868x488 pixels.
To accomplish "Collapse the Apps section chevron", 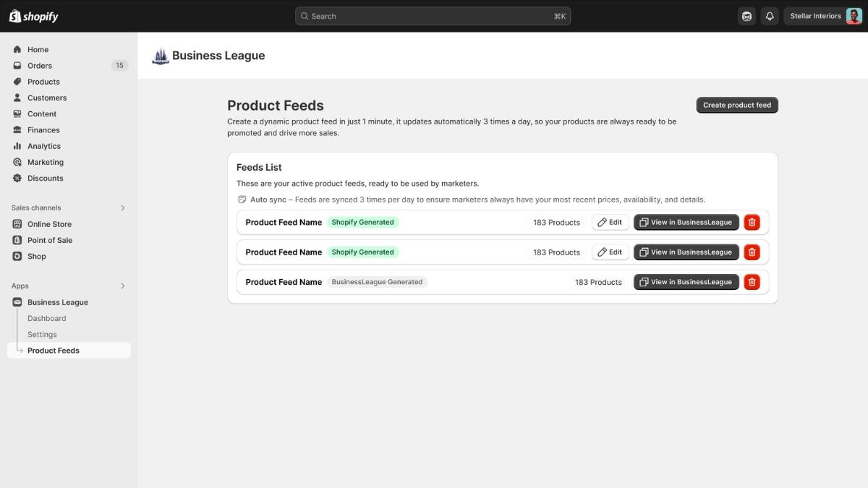I will coord(122,286).
